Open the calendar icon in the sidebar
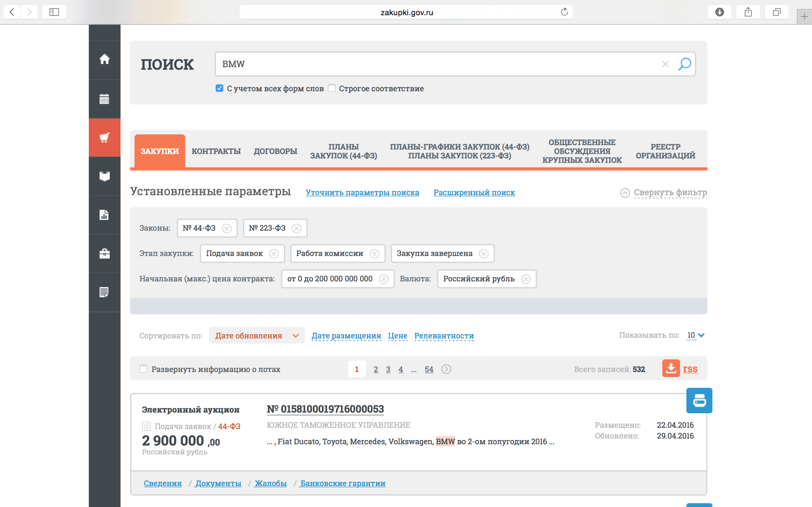The height and width of the screenshot is (507, 812). [x=104, y=99]
